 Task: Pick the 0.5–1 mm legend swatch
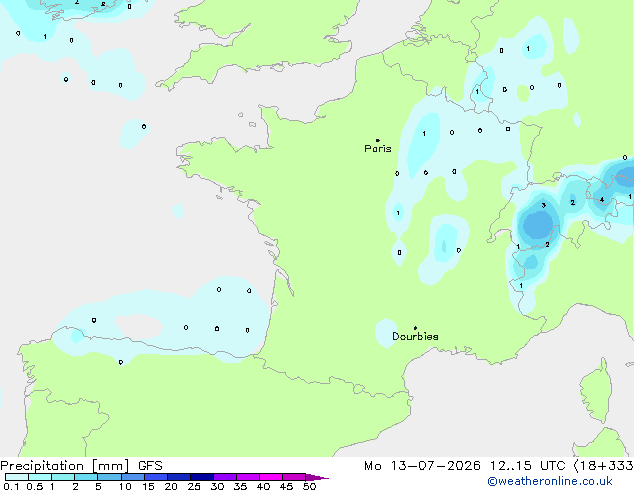pos(40,477)
